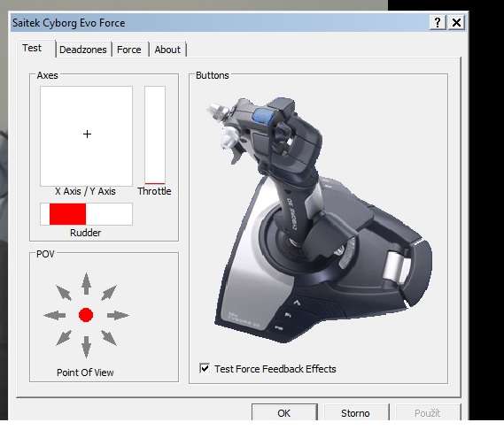Click the Storno button
This screenshot has height=430, width=504.
[x=356, y=412]
